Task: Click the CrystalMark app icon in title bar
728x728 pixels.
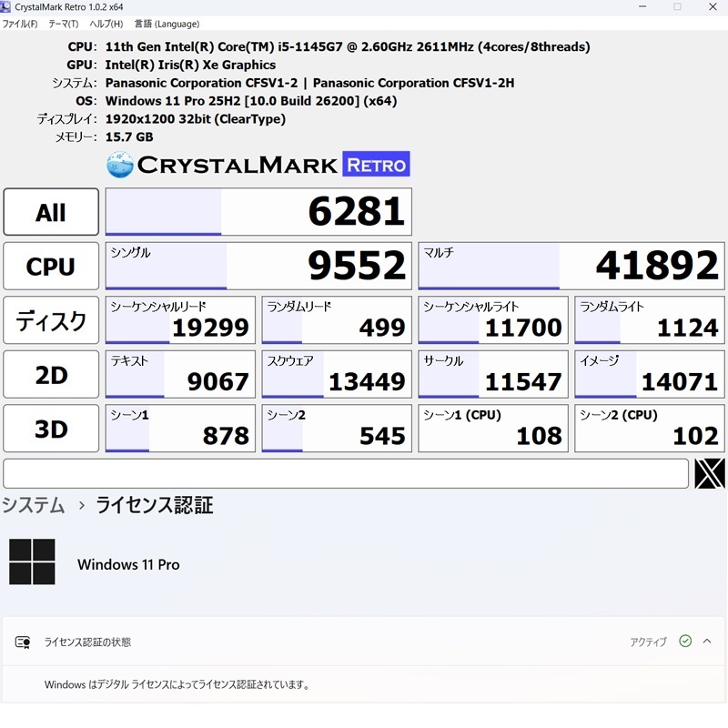Action: pyautogui.click(x=5, y=6)
